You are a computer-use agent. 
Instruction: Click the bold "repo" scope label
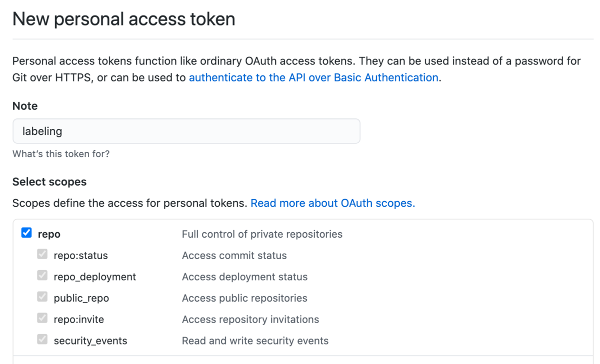[49, 234]
